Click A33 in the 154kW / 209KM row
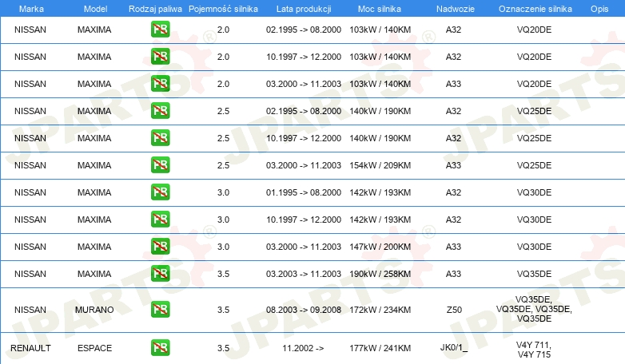This screenshot has height=364, width=625. pyautogui.click(x=454, y=165)
